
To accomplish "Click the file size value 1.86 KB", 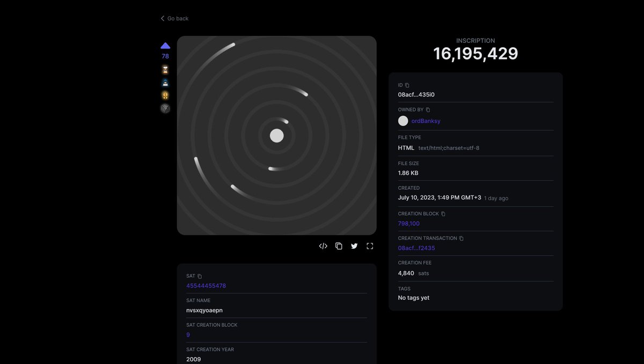I will tap(408, 173).
